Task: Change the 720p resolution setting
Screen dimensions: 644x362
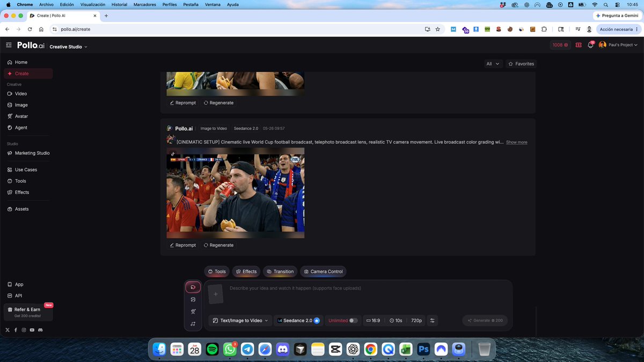Action: click(x=416, y=321)
